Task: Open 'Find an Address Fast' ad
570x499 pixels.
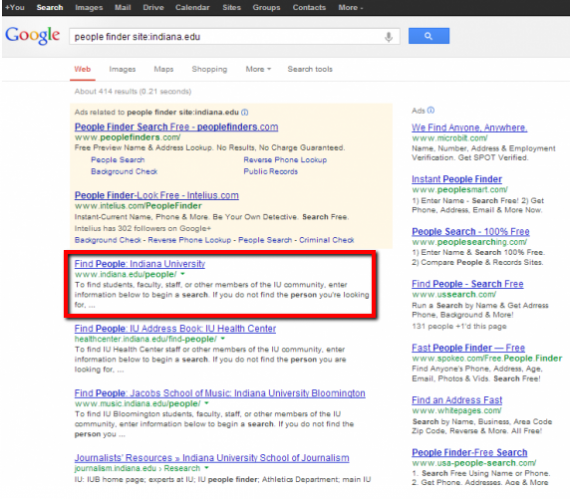Action: click(457, 400)
